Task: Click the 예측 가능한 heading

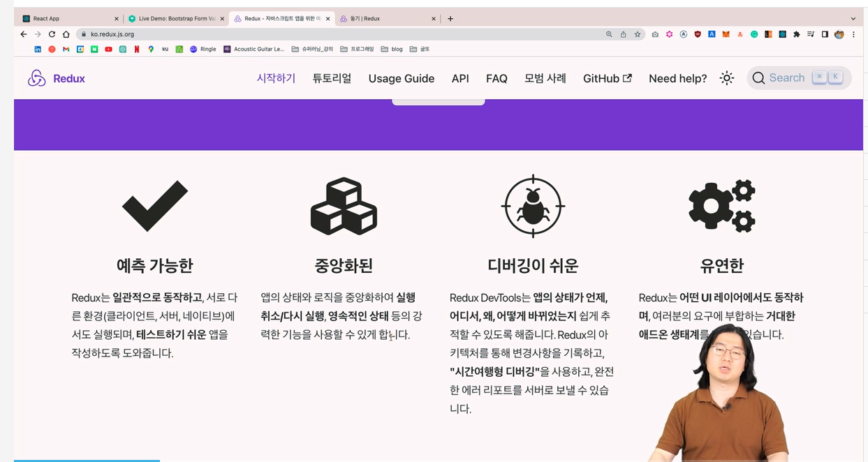Action: point(155,265)
